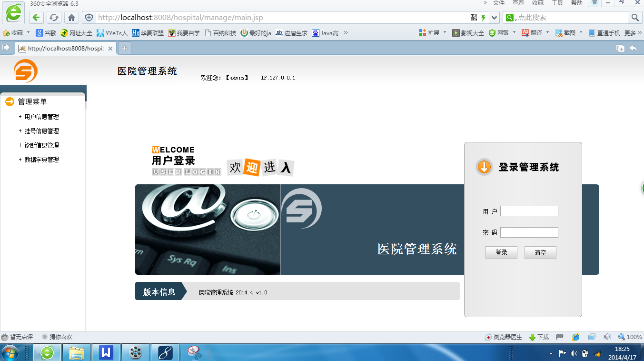Viewport: 644px width, 361px height.
Task: Mute sound via status bar speaker icon
Action: pos(607,337)
